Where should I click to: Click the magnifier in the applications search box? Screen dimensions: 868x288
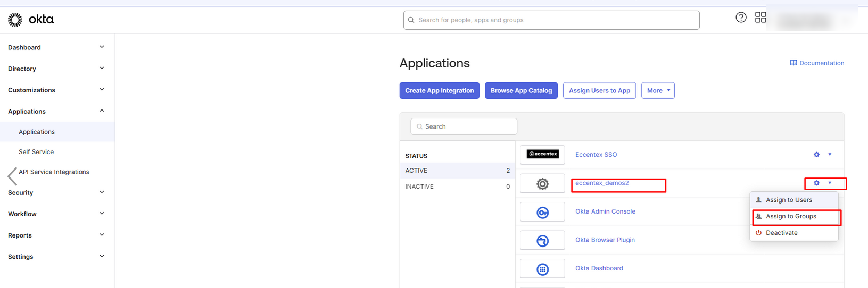click(419, 126)
